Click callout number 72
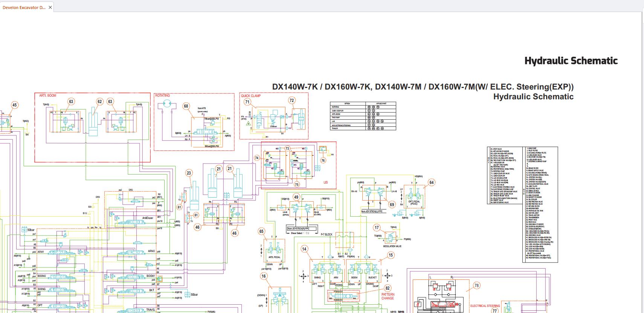Screen dimensions: 644x313 pyautogui.click(x=291, y=100)
